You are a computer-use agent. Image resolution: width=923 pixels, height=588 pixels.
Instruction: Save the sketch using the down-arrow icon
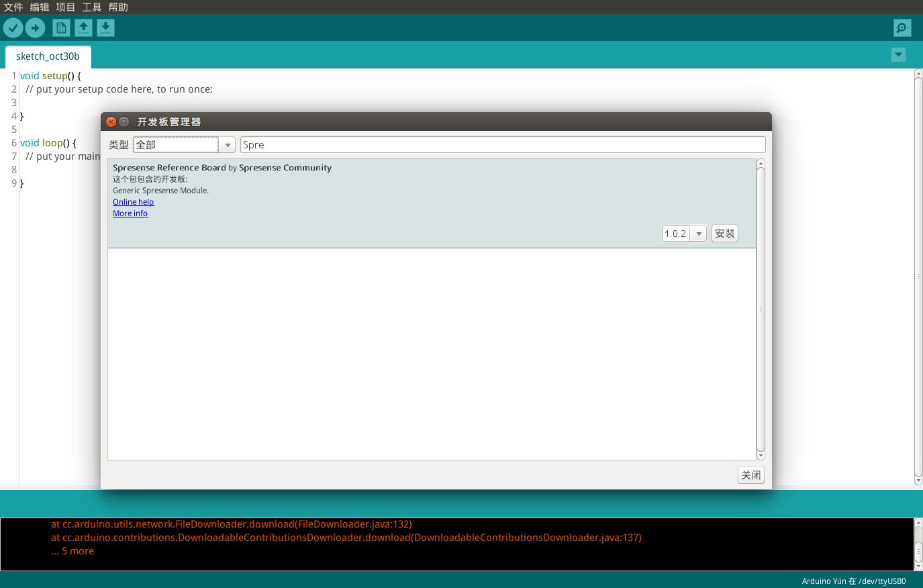click(x=105, y=28)
